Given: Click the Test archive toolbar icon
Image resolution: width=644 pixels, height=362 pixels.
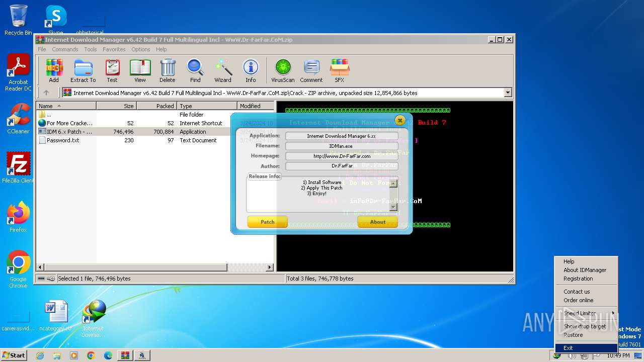Looking at the screenshot, I should pos(112,71).
